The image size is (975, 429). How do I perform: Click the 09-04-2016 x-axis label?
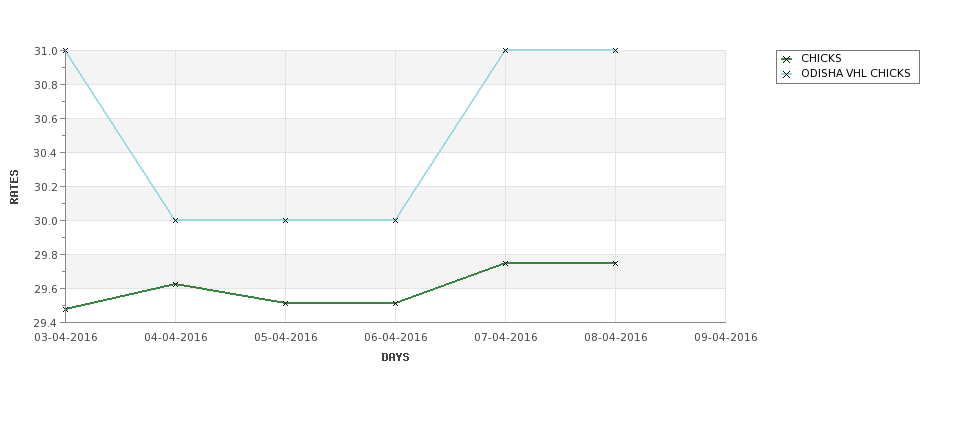click(x=726, y=338)
